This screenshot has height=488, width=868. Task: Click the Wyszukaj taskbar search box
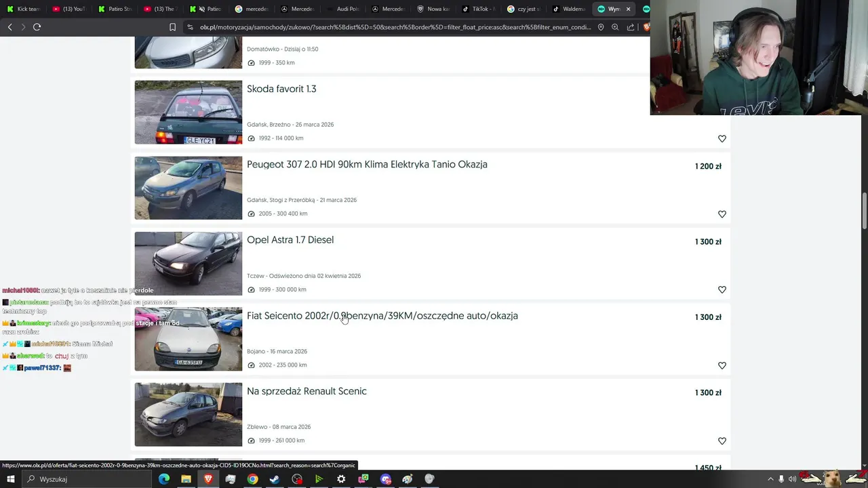[x=85, y=479]
